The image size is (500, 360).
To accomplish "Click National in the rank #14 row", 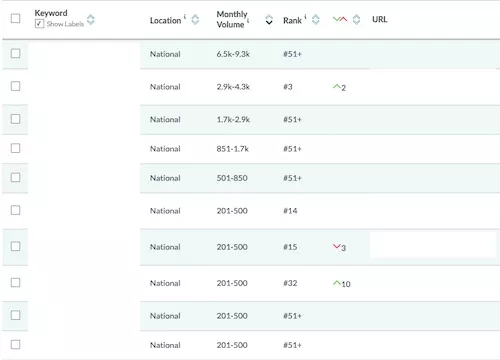I will 165,211.
